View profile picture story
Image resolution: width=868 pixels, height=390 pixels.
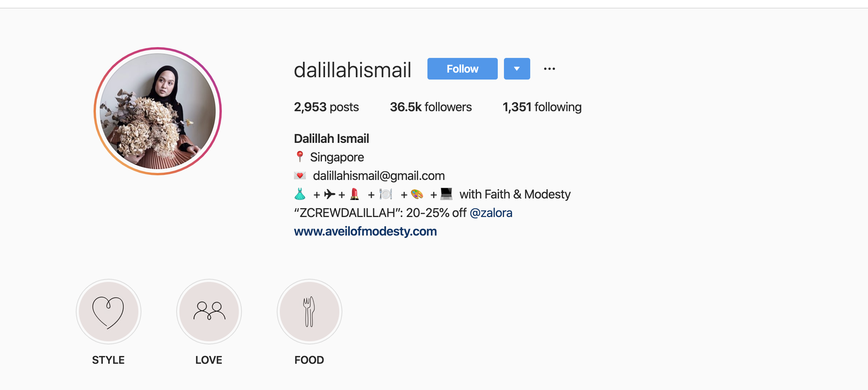[158, 111]
